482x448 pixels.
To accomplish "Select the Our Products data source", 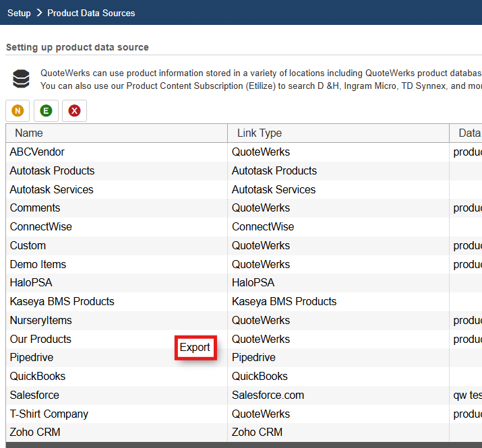I will tap(40, 339).
